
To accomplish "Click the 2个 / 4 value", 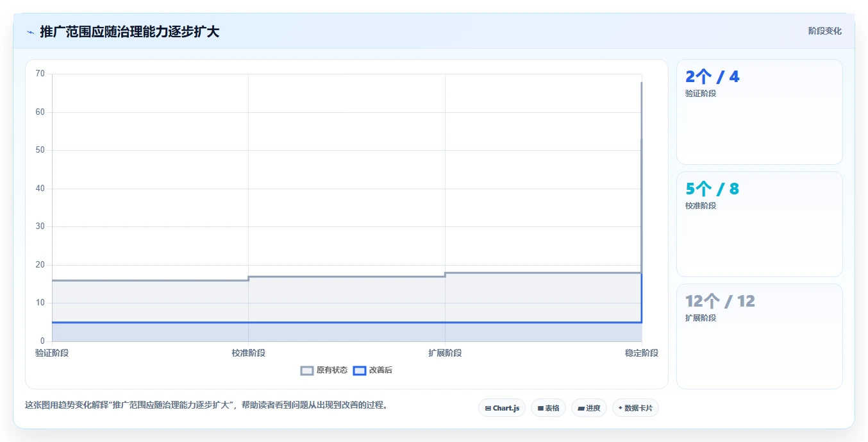I will [712, 77].
